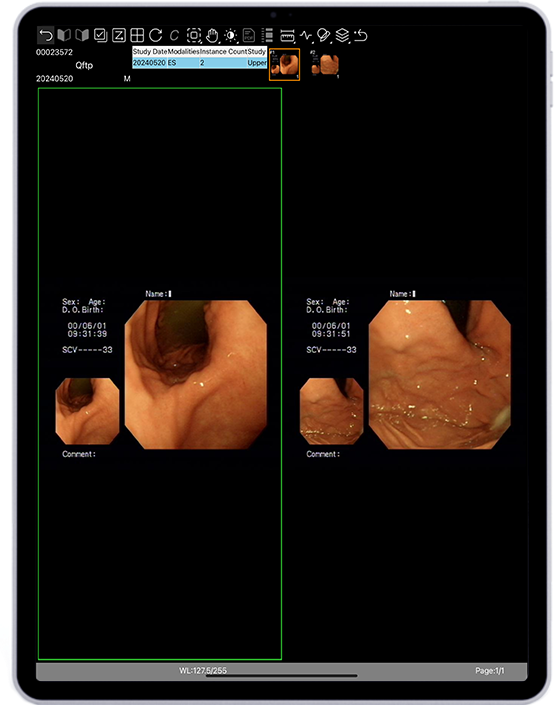Toggle the select-all checkbox icon

point(100,35)
